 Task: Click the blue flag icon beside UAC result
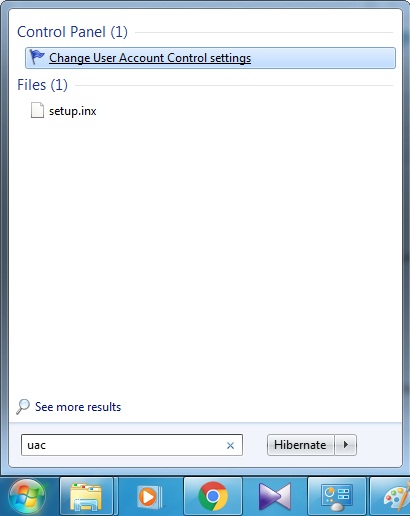point(37,57)
